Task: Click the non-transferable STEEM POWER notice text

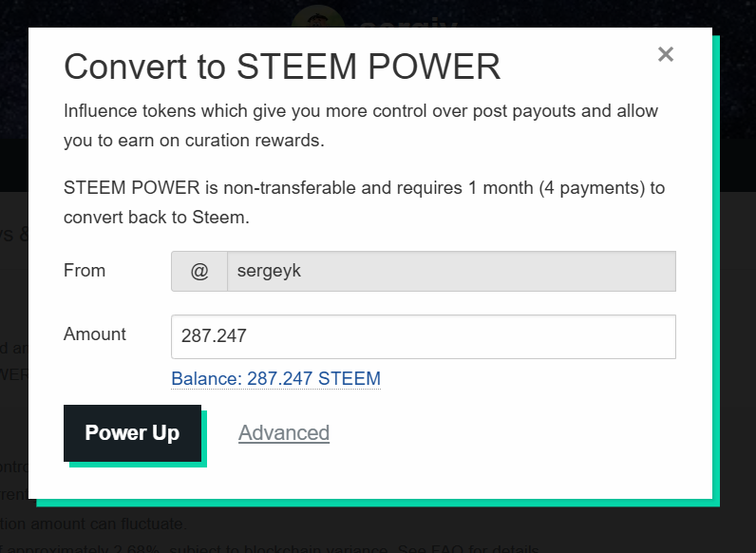Action: 364,202
